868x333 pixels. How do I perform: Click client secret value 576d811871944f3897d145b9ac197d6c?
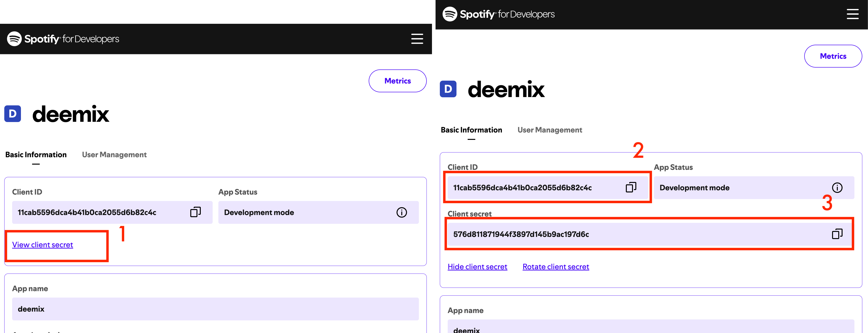click(521, 234)
